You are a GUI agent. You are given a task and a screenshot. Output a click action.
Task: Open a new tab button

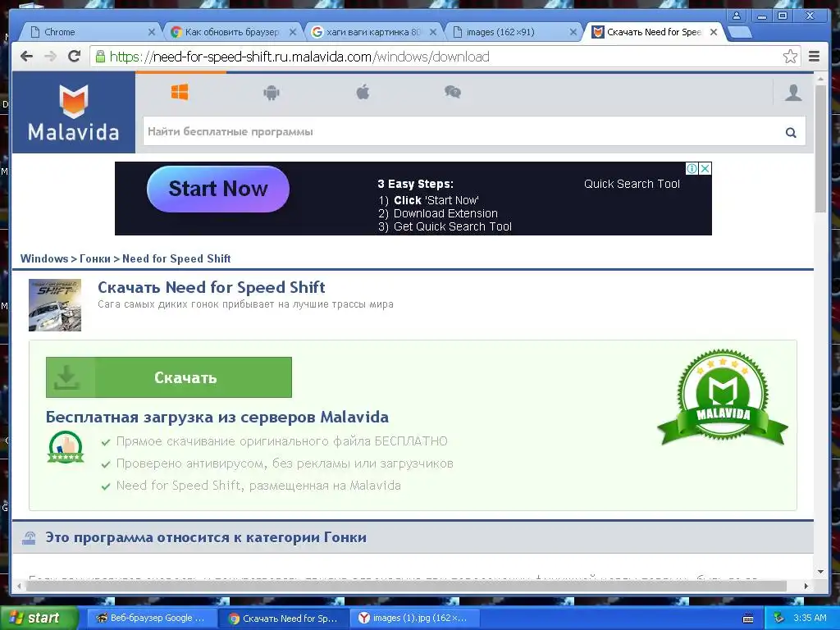coord(740,33)
